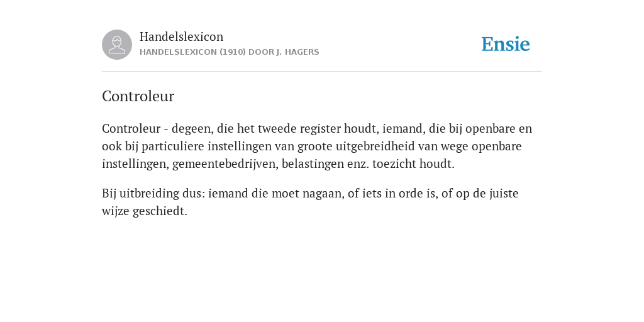Click the subtitle Handelslexicon (1910) door J. Hagers
Viewport: 644px width, 322px height.
[229, 52]
